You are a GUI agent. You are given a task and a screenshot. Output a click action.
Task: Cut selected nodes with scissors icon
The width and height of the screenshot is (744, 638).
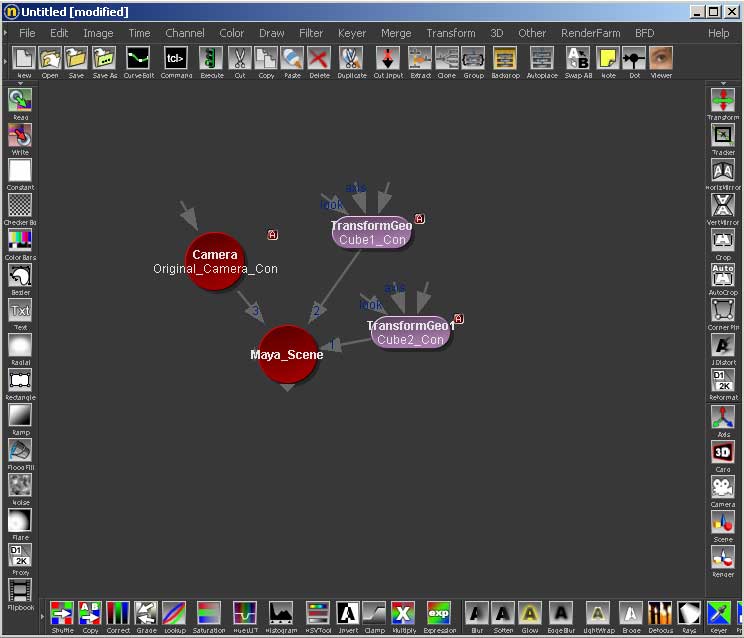pyautogui.click(x=240, y=59)
